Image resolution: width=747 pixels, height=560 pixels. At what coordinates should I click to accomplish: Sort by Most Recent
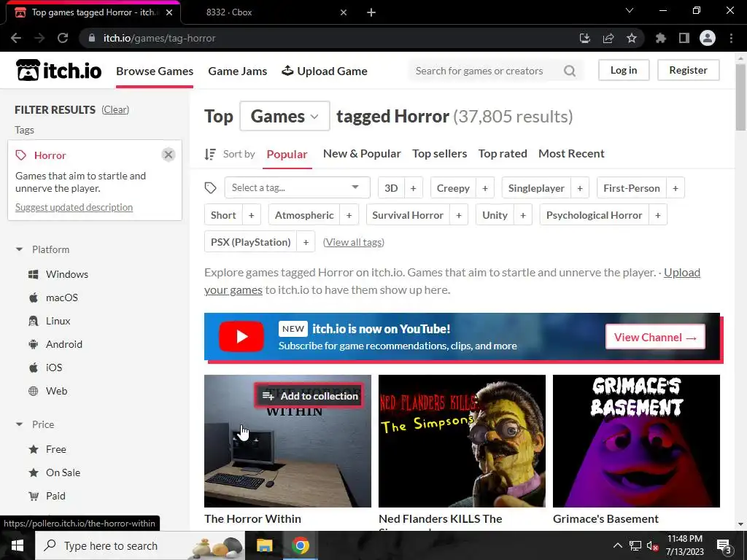(571, 153)
